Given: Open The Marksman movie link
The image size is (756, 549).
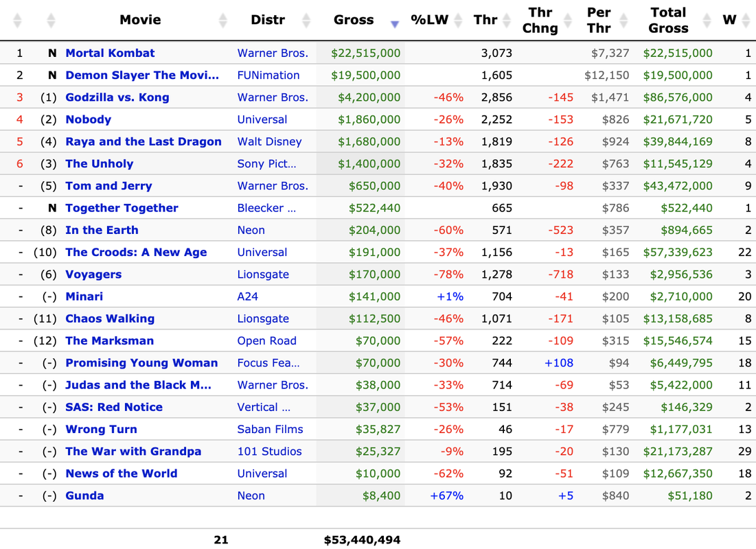Looking at the screenshot, I should click(x=109, y=341).
